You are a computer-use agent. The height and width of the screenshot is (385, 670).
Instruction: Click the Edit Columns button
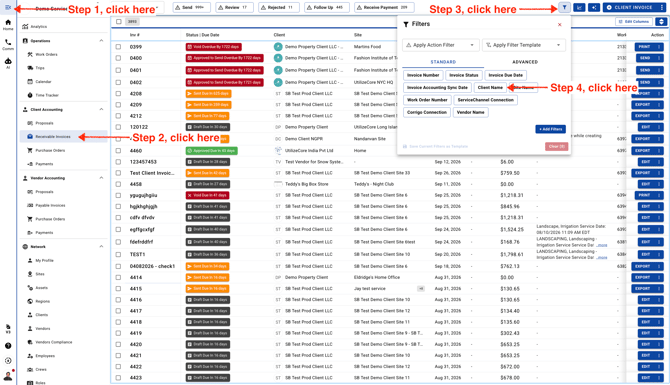coord(634,21)
